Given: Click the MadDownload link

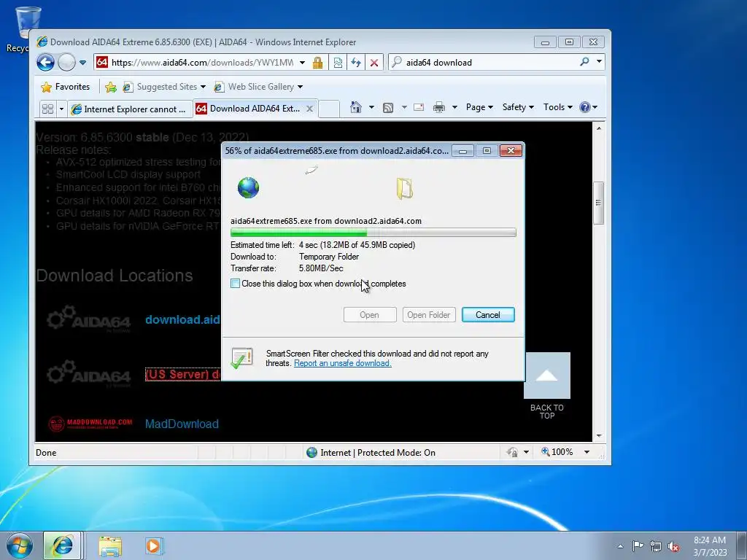Looking at the screenshot, I should (182, 424).
